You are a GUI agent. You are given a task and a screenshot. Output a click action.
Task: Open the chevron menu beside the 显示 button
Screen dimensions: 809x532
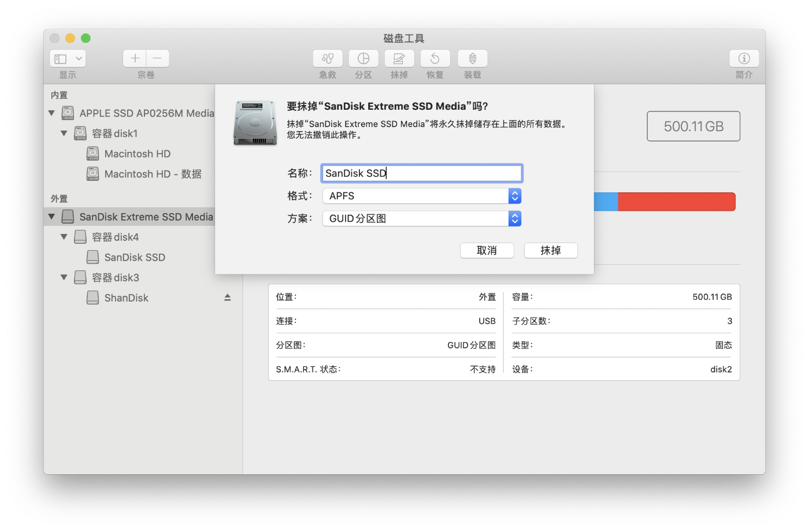click(79, 58)
